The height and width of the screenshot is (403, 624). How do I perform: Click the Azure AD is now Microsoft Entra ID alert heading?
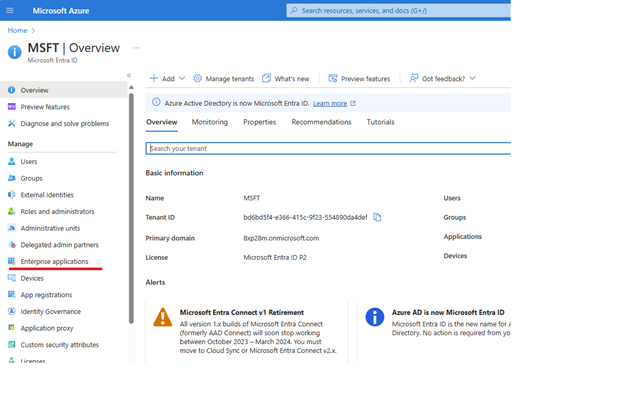[448, 312]
